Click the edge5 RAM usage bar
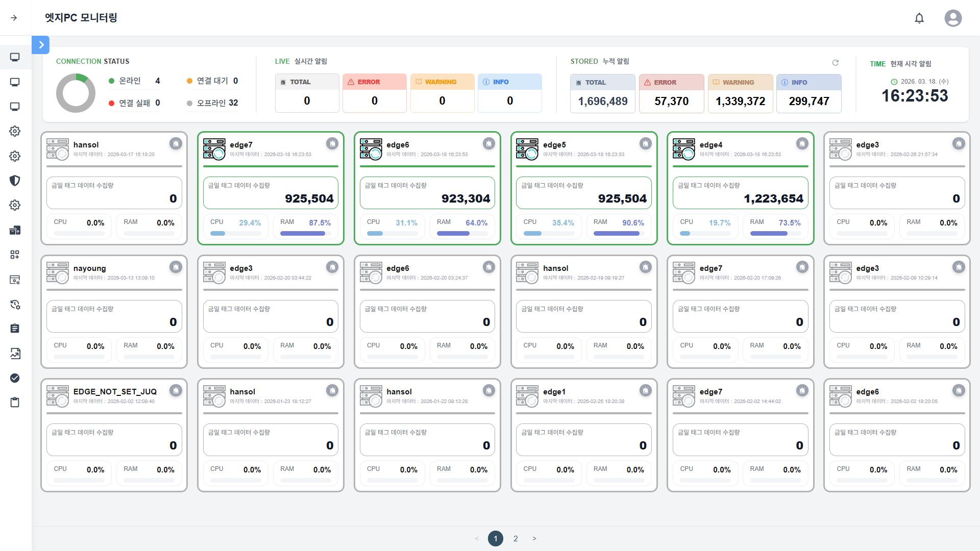Image resolution: width=980 pixels, height=551 pixels. [619, 234]
